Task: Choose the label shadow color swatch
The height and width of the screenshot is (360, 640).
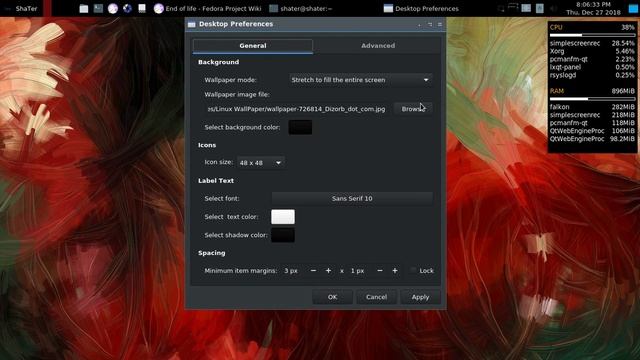Action: (x=283, y=235)
